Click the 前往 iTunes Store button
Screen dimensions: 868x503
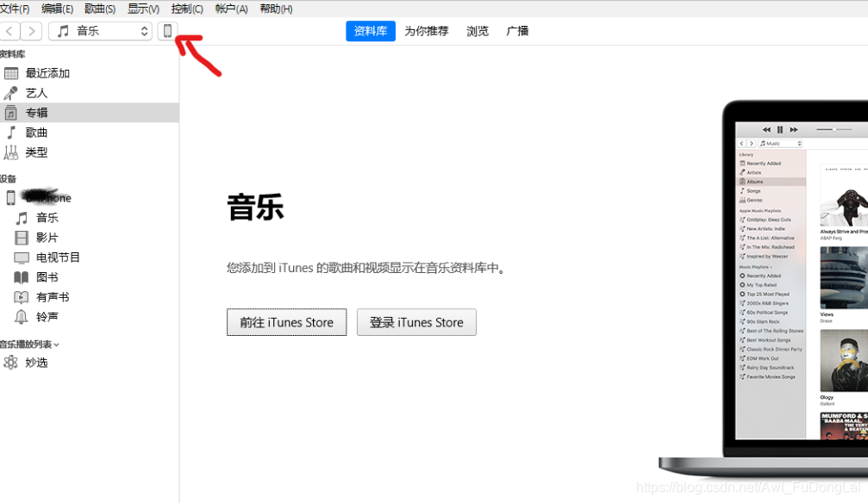(287, 322)
